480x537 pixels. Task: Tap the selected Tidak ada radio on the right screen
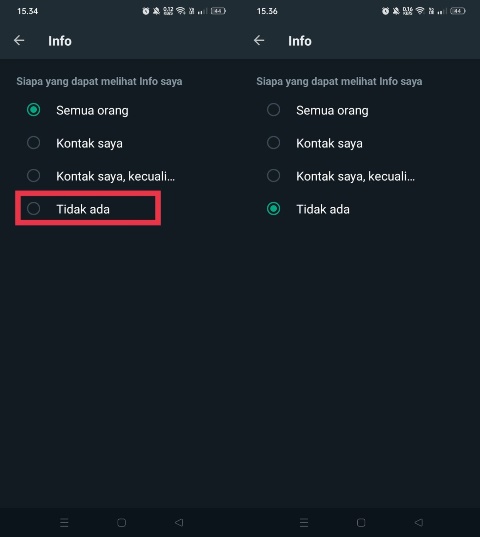coord(274,209)
